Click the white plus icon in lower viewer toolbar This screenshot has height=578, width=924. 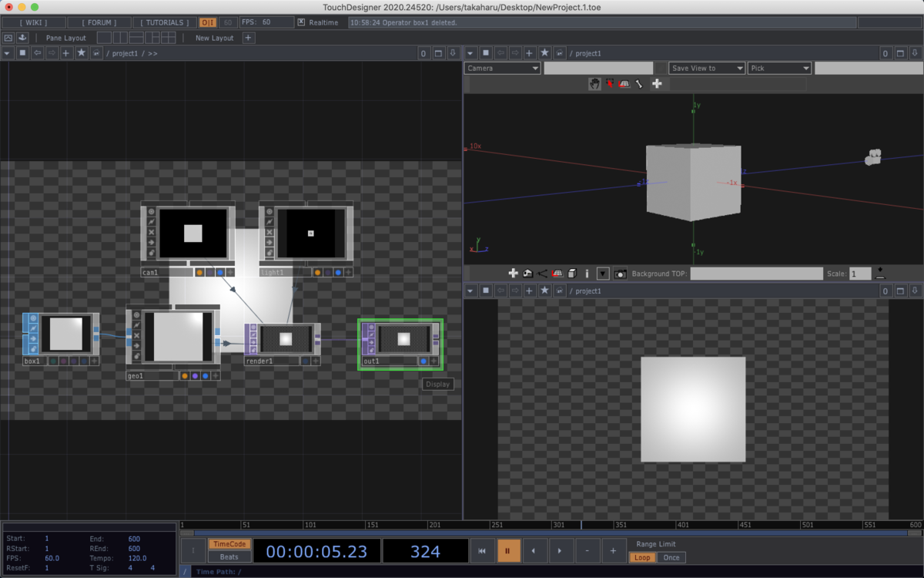[513, 274]
